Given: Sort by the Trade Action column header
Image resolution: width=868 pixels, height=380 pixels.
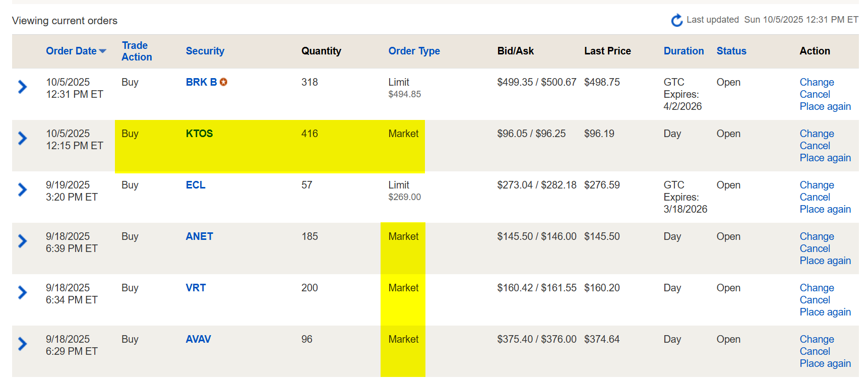Looking at the screenshot, I should click(x=136, y=51).
